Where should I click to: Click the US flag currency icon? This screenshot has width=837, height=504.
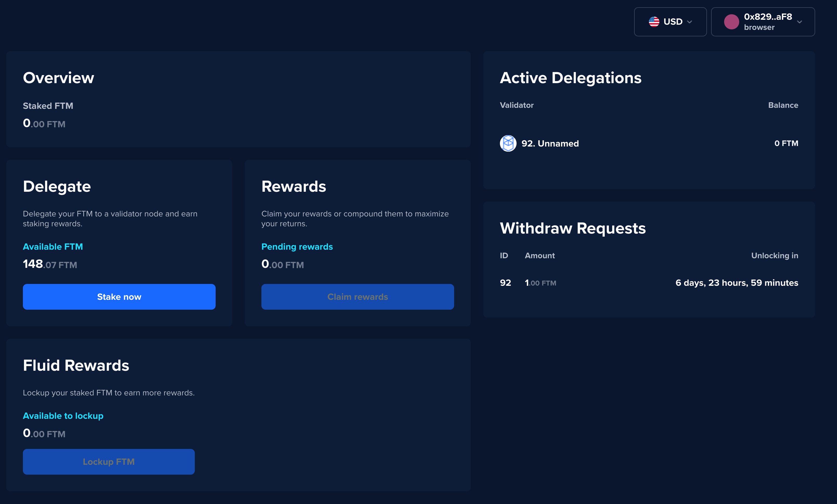tap(654, 22)
